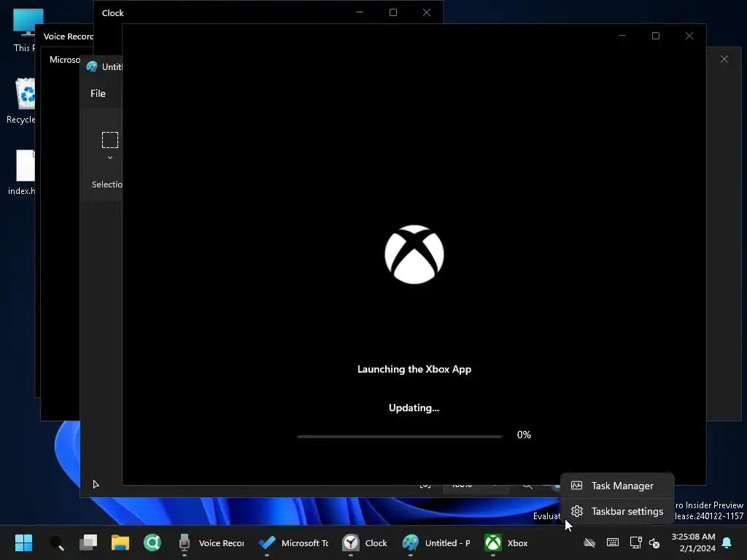
Task: Open Taskbar settings from the context menu
Action: (617, 511)
